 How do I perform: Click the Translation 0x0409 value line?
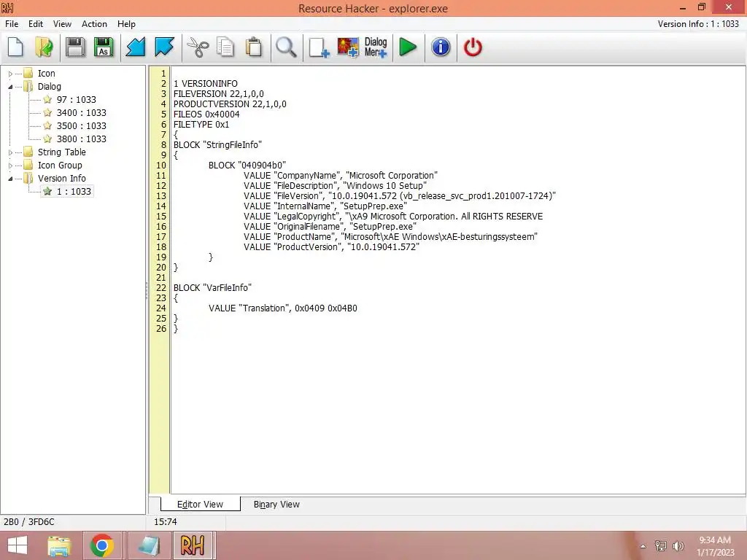[x=283, y=308]
